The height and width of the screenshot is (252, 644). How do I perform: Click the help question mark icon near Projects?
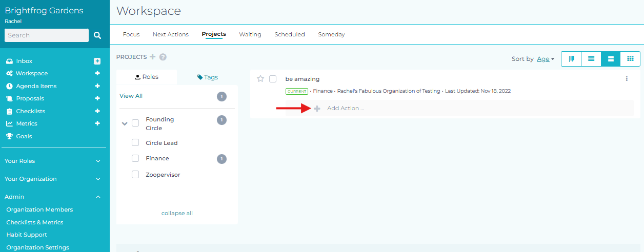point(163,57)
